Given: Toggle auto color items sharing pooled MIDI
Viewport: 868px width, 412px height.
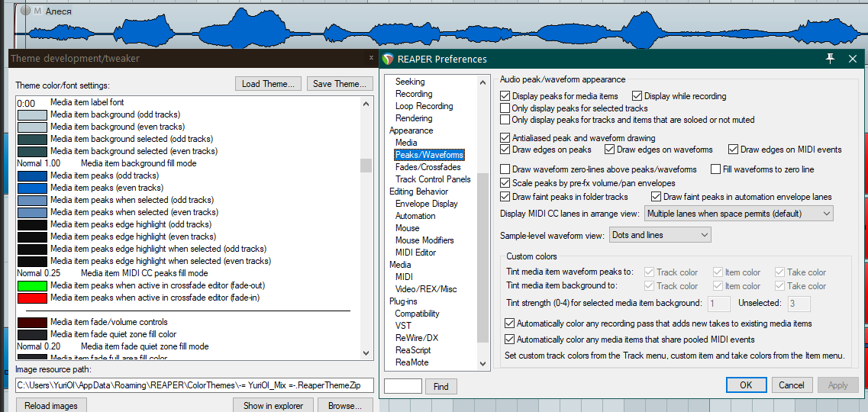Looking at the screenshot, I should tap(509, 339).
